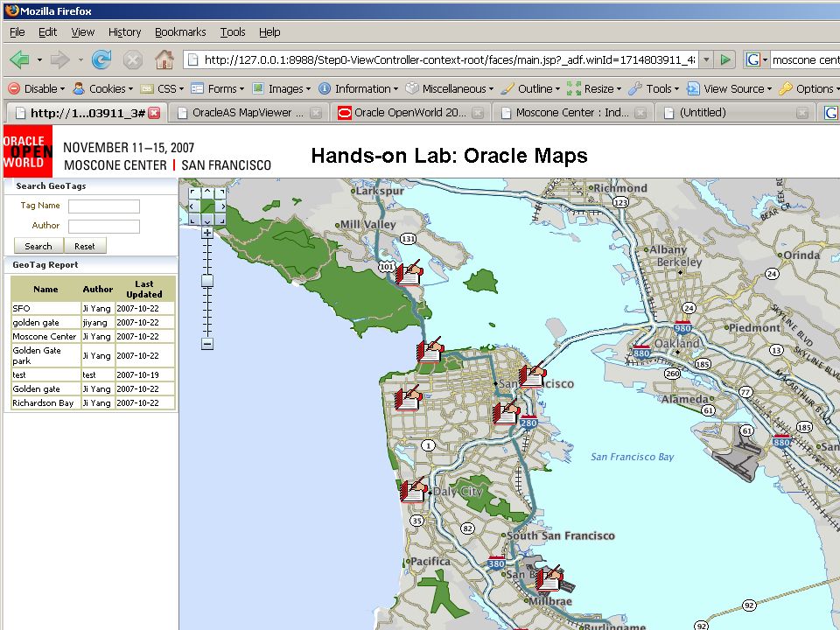840x630 pixels.
Task: Switch to the (Untitled) tab
Action: click(x=734, y=113)
